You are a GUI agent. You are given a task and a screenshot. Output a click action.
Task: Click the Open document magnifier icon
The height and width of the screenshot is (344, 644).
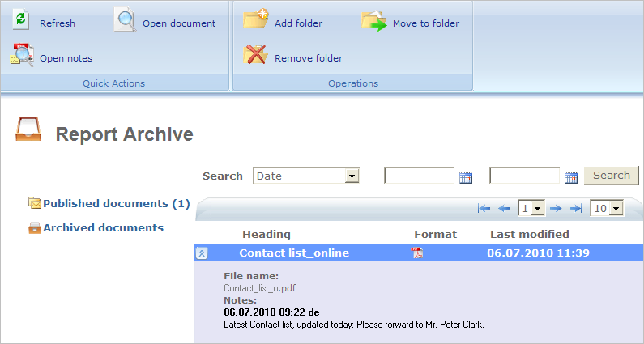(x=125, y=19)
